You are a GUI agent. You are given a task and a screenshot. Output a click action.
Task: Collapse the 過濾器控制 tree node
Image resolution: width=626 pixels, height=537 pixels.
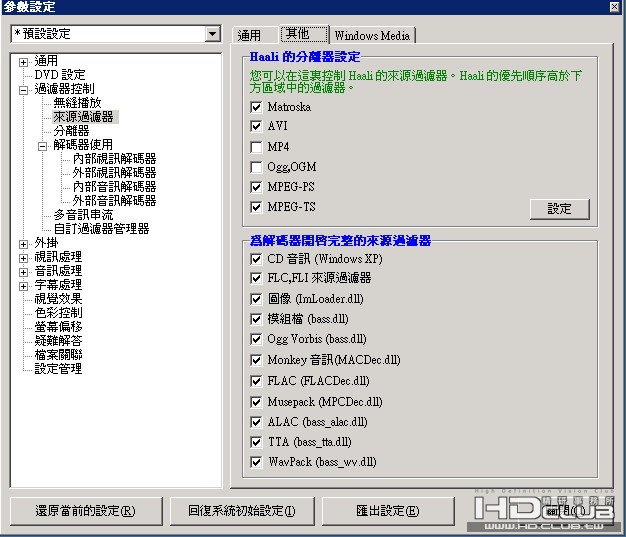click(23, 90)
